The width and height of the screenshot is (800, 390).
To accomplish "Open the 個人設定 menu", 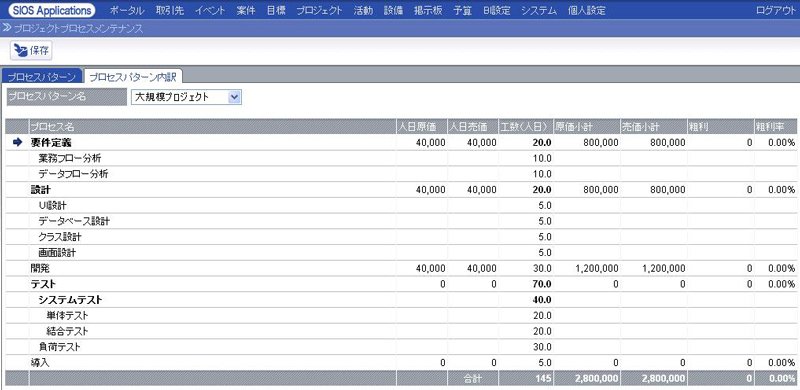I will pos(587,11).
